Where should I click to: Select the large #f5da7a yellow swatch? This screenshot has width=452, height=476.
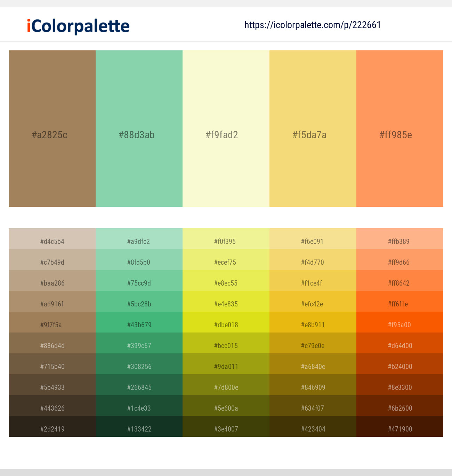[313, 129]
